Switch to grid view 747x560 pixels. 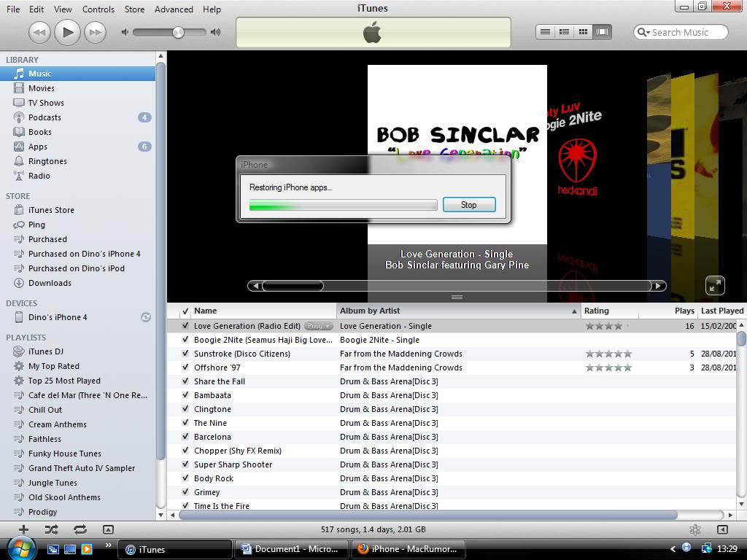(583, 32)
